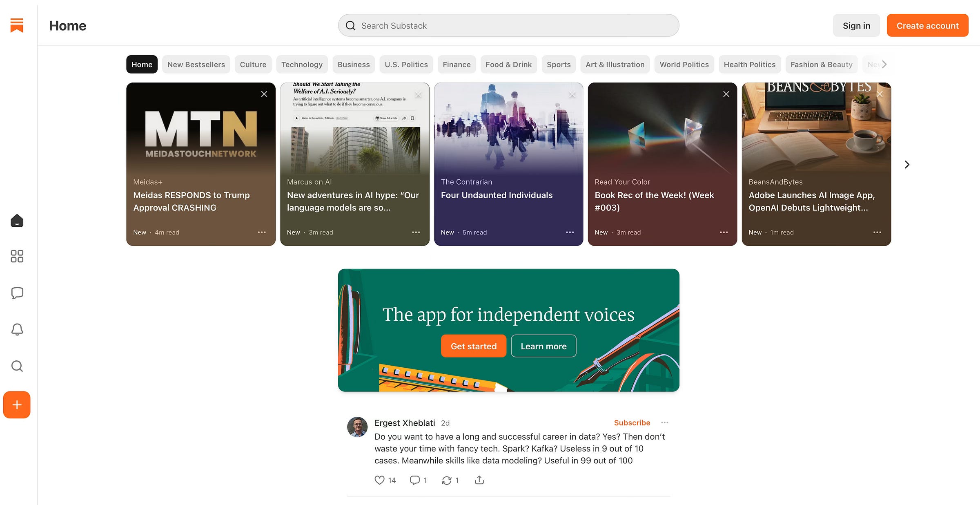Click the 'The Contrarian' publication name

click(x=466, y=182)
